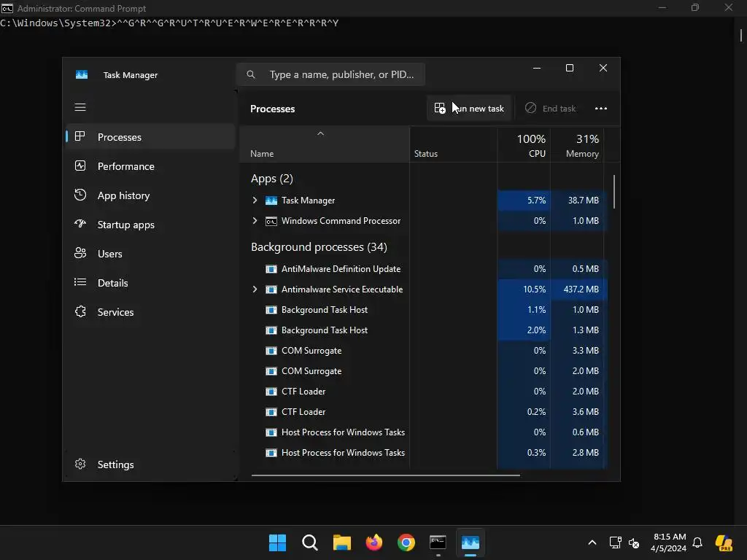Viewport: 747px width, 560px height.
Task: Click the muted volume tray icon
Action: tap(634, 542)
